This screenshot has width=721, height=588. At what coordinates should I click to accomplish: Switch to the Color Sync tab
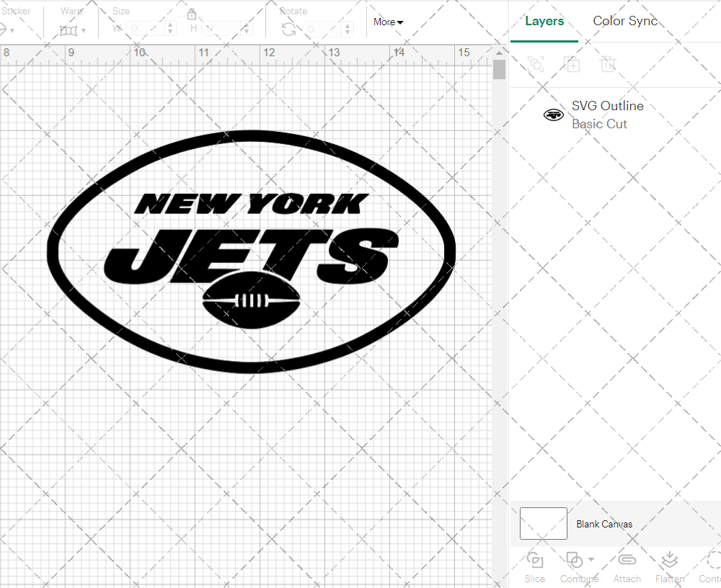coord(625,21)
